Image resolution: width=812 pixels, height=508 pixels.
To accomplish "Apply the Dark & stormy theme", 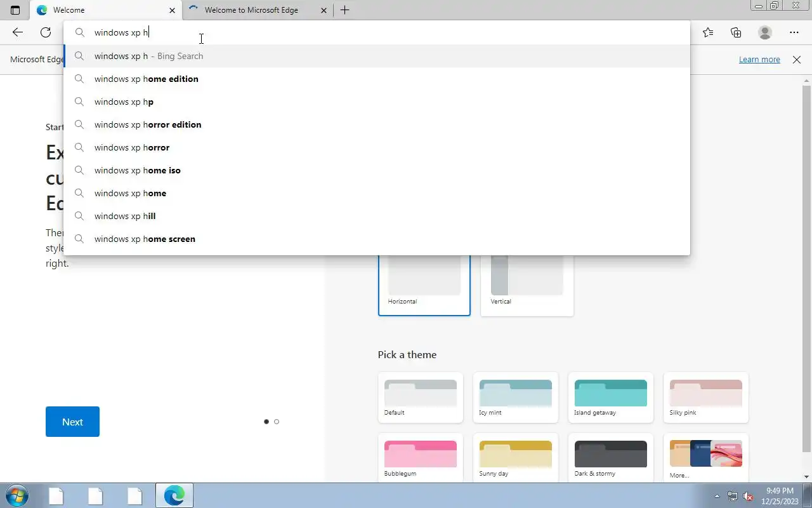I will 611,458.
